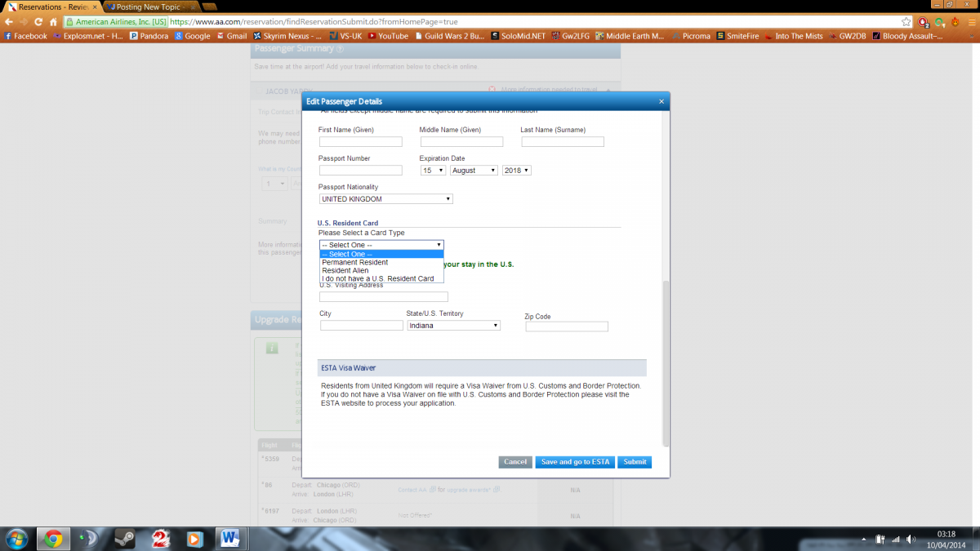Click the Submit button
Viewport: 980px width, 551px height.
[635, 462]
